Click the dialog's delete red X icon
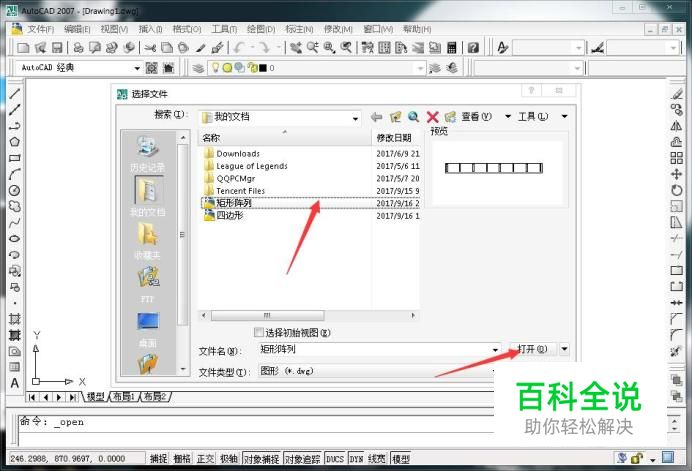 [432, 117]
